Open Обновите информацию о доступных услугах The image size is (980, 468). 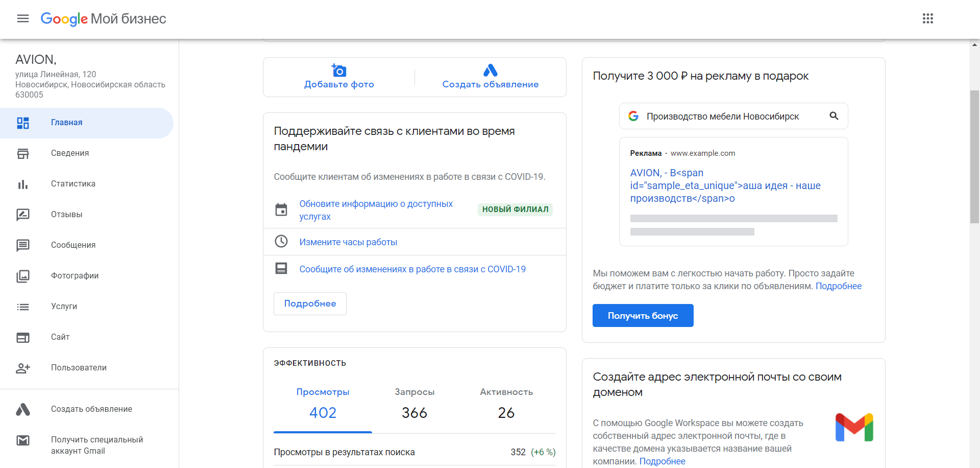click(376, 210)
